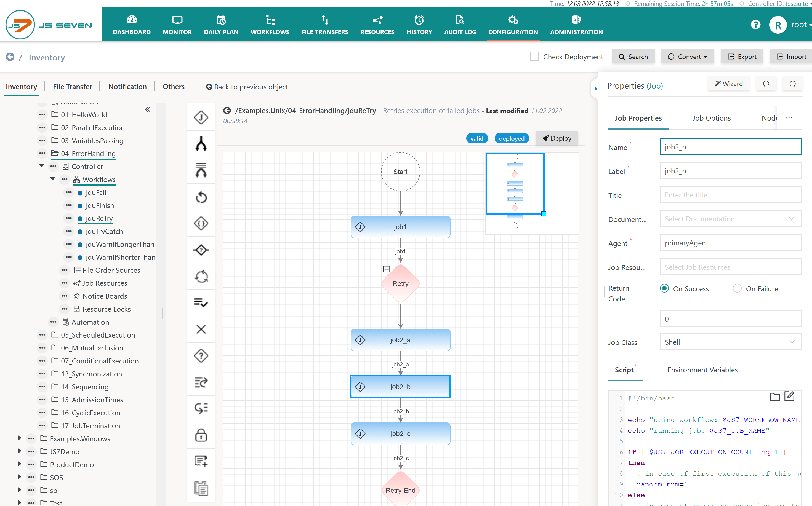Select On Success return code option
Screen dimensions: 812x506
[x=664, y=288]
